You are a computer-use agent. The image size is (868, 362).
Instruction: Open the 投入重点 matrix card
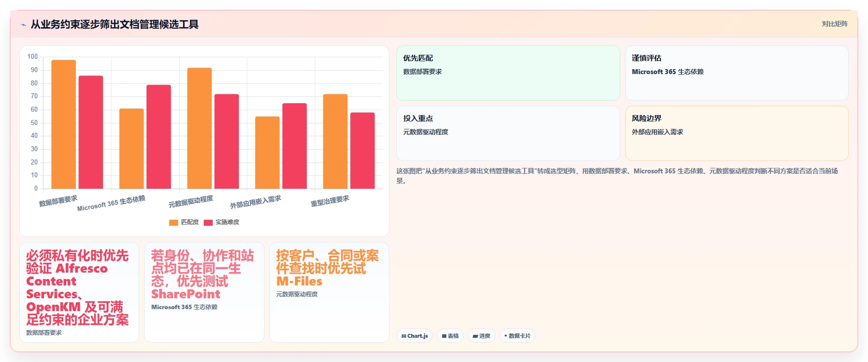[508, 133]
